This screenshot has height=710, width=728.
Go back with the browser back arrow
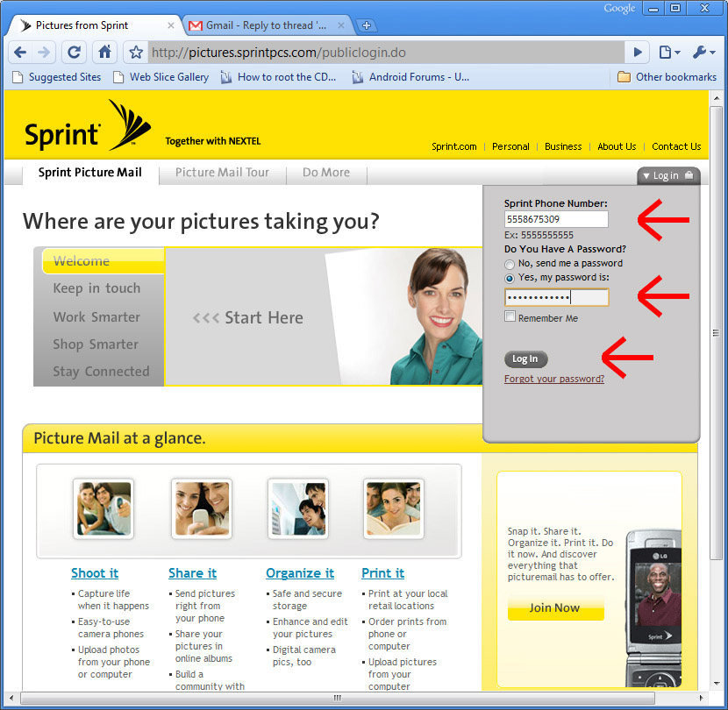tap(20, 52)
